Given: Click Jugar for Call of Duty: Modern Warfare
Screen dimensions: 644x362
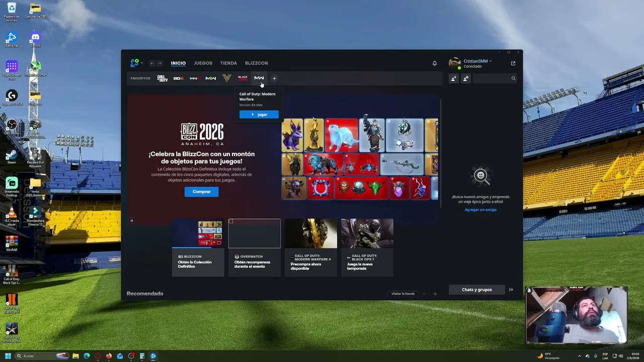Looking at the screenshot, I should (259, 115).
